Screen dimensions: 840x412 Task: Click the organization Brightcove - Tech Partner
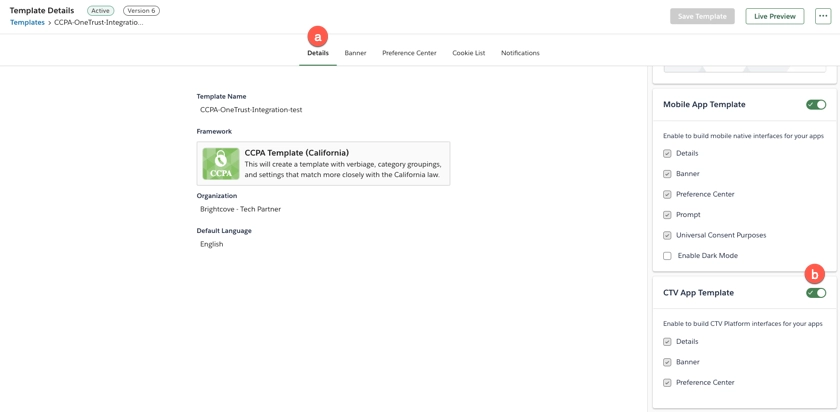241,209
